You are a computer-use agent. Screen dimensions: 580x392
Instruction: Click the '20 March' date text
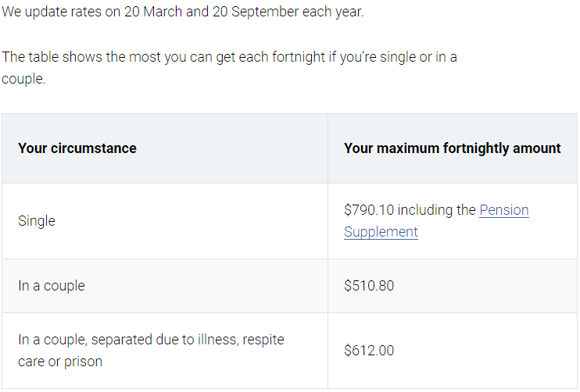(153, 12)
